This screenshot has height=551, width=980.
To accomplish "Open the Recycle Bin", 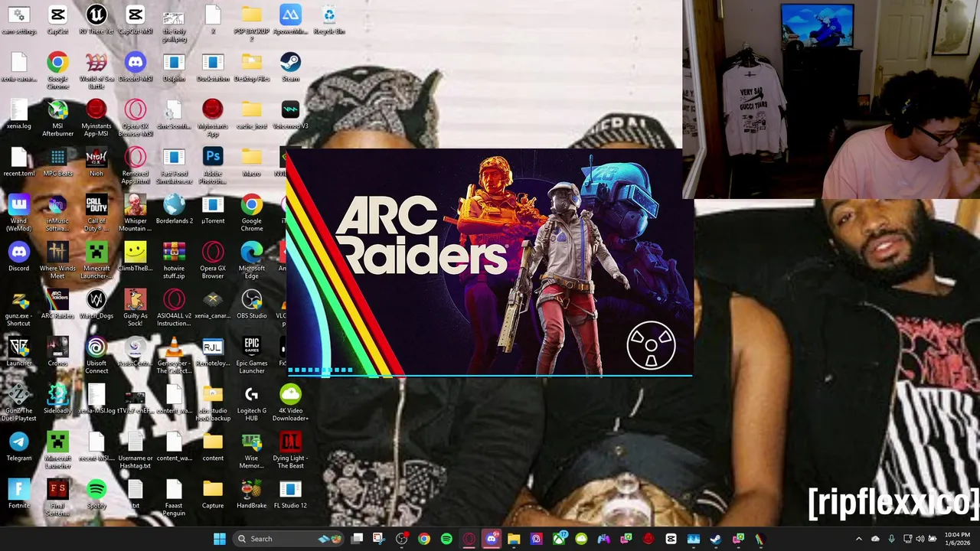I will (x=329, y=20).
